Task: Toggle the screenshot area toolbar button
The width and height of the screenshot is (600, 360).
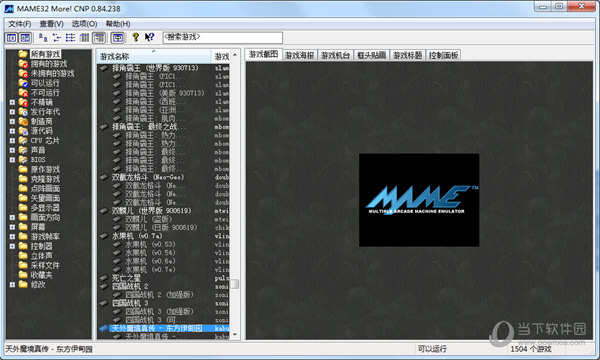Action: click(x=25, y=37)
